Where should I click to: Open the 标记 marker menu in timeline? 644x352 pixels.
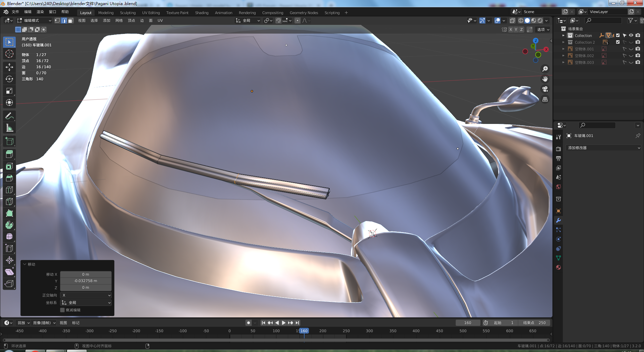tap(76, 323)
